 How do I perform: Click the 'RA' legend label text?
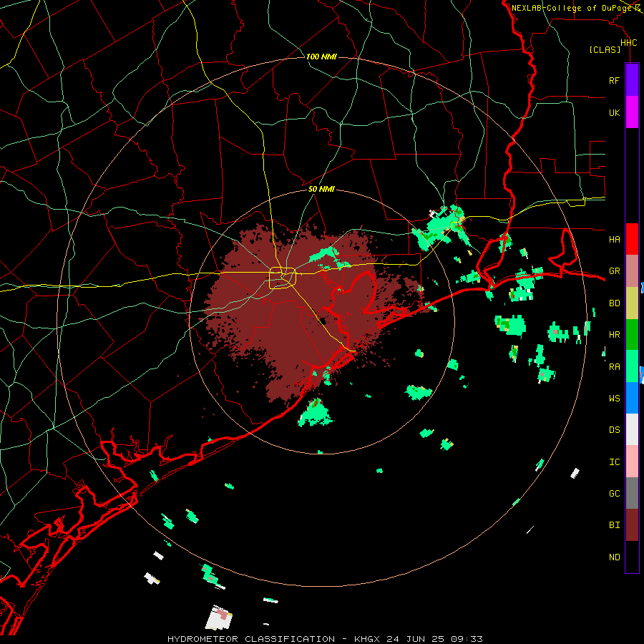614,367
